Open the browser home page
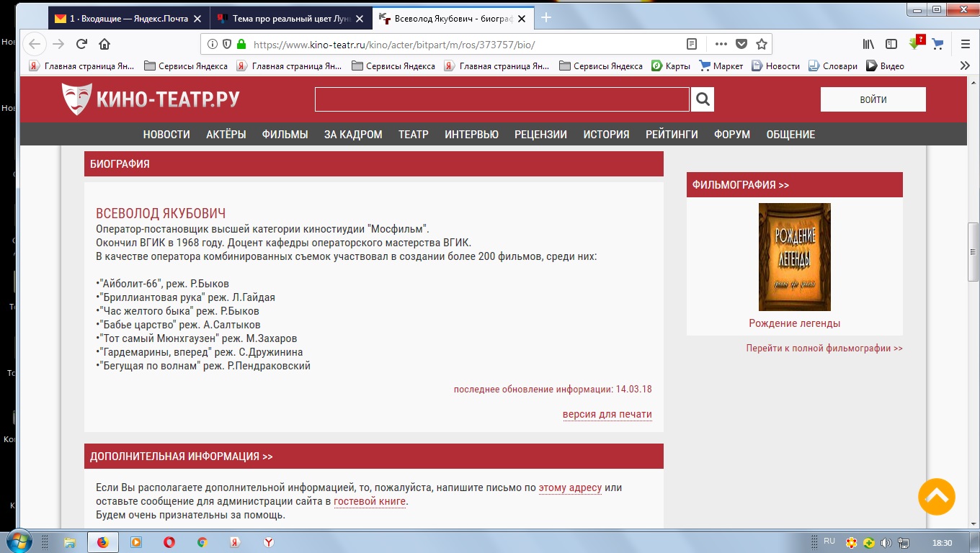 pos(104,44)
